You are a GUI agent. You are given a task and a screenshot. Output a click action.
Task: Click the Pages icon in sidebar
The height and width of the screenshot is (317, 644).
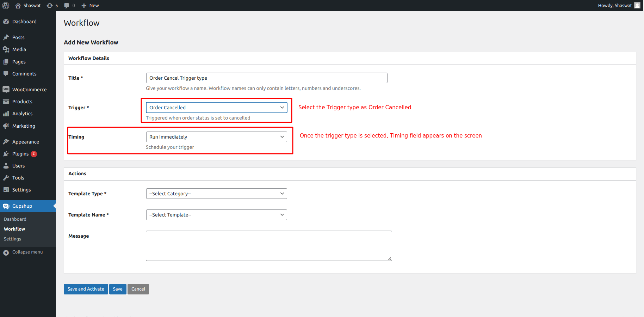tap(6, 62)
